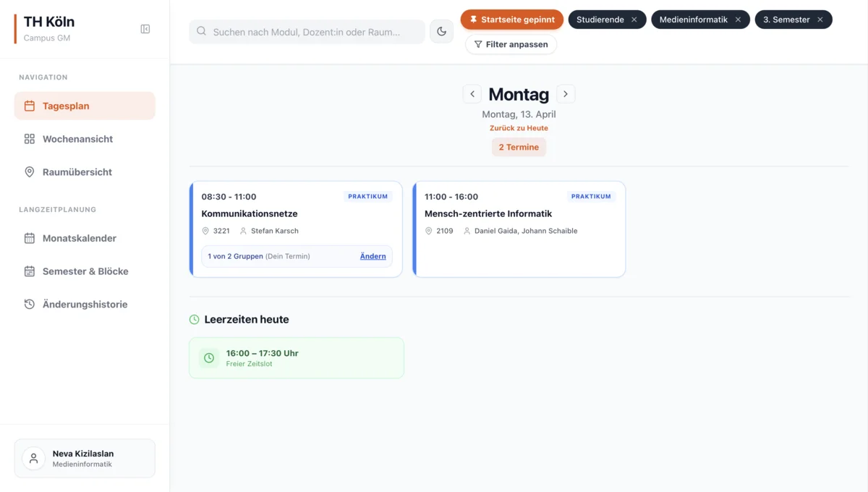
Task: Open the Änderungshistorie page
Action: point(85,305)
